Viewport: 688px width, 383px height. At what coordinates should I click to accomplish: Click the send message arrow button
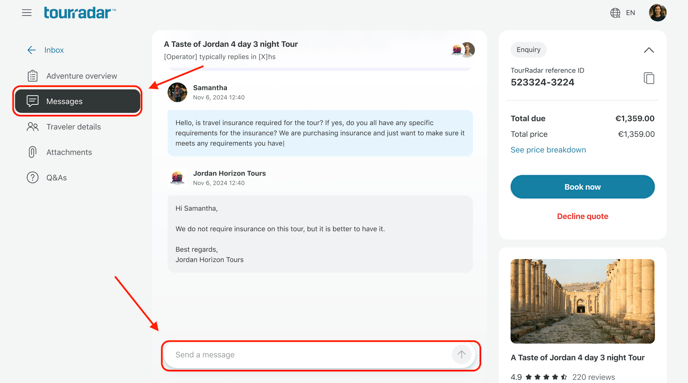(x=461, y=354)
